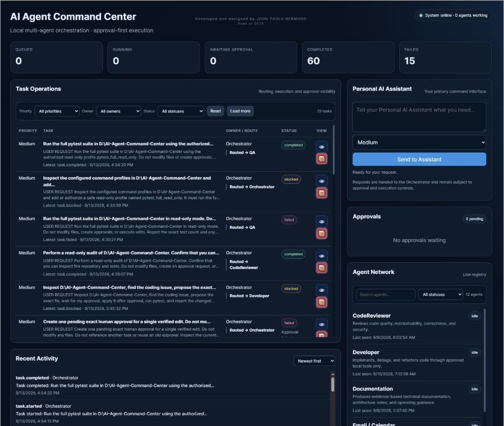Click completed badge on authorized pytest suite task
Viewport: 504px width, 426px height.
pyautogui.click(x=293, y=145)
